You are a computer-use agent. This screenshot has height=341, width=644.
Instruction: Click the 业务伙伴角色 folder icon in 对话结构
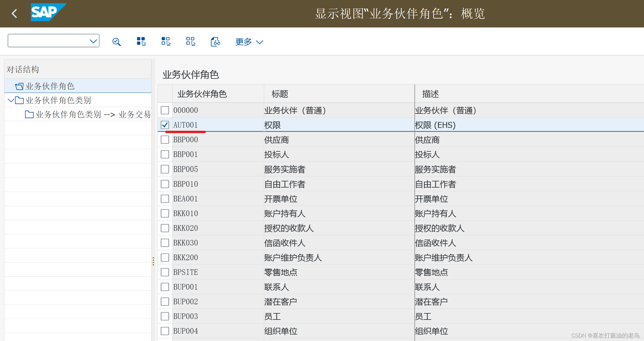pos(19,86)
